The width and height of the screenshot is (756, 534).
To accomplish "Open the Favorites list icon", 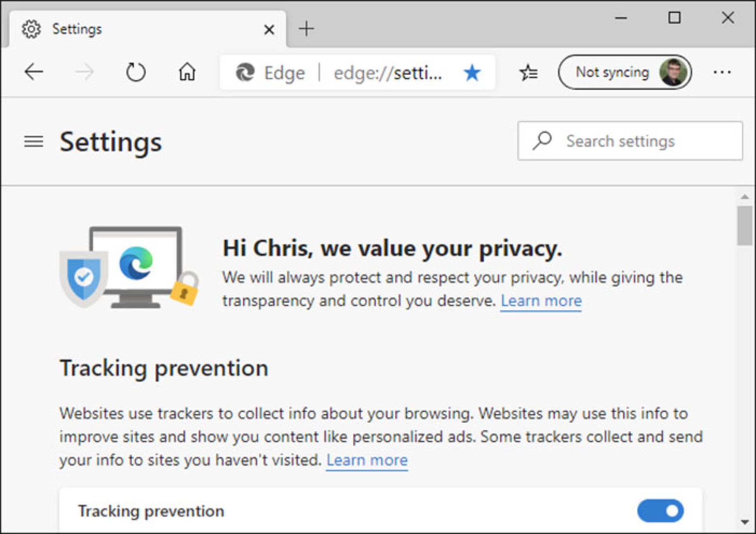I will 528,73.
